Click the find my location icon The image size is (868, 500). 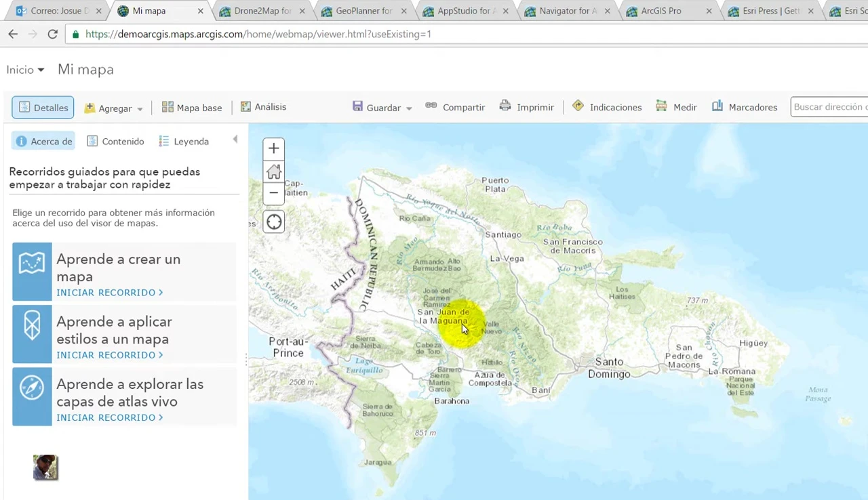(x=274, y=222)
